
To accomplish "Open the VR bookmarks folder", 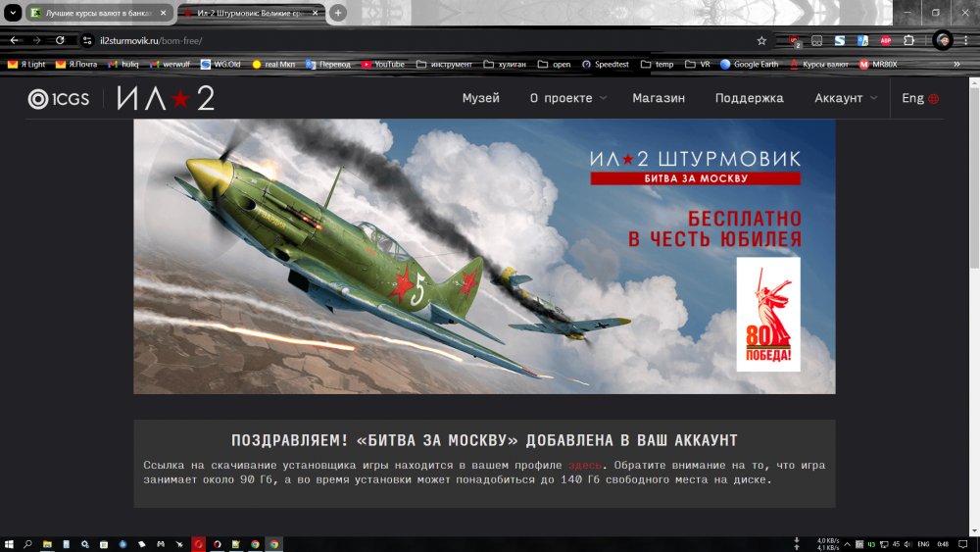I will (698, 64).
